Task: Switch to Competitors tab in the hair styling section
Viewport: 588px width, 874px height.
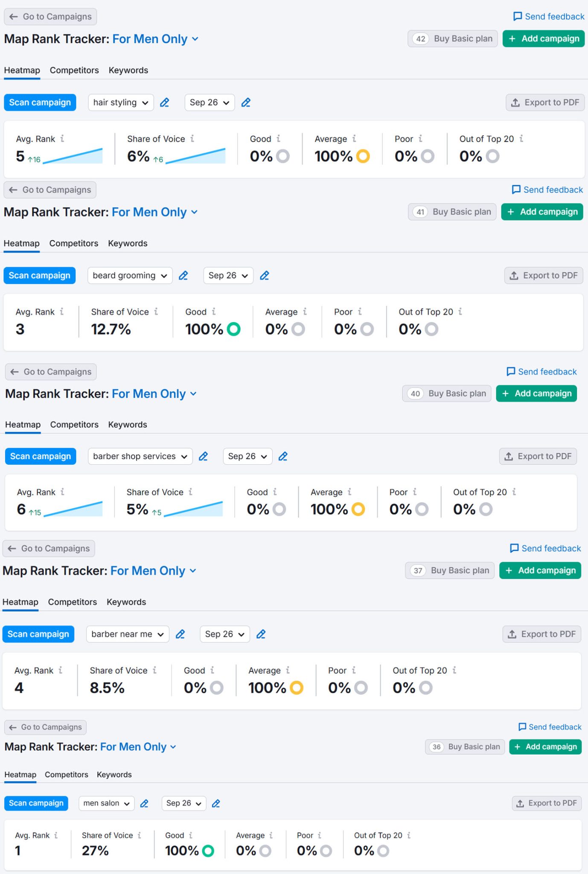Action: (x=74, y=70)
